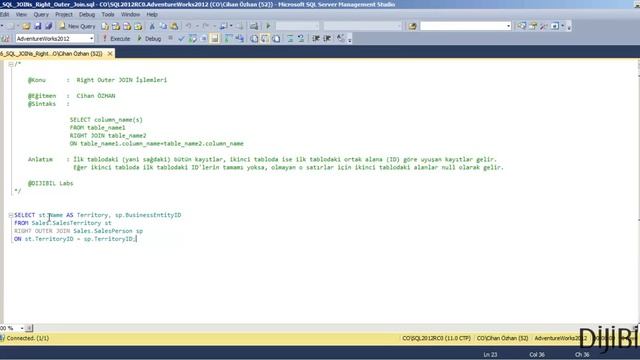640x360 pixels.
Task: Click the vertical scrollbar of editor
Action: (x=638, y=192)
